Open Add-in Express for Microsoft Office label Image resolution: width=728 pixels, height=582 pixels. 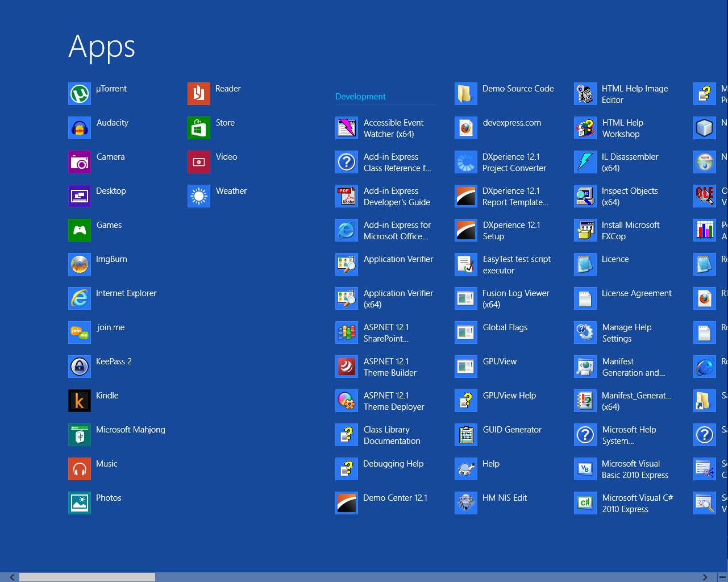coord(397,231)
